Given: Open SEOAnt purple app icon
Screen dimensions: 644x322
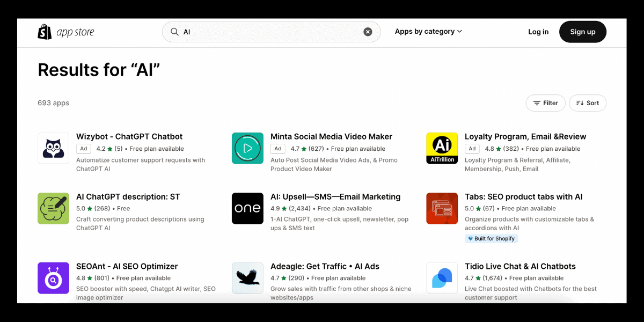Looking at the screenshot, I should [x=53, y=278].
